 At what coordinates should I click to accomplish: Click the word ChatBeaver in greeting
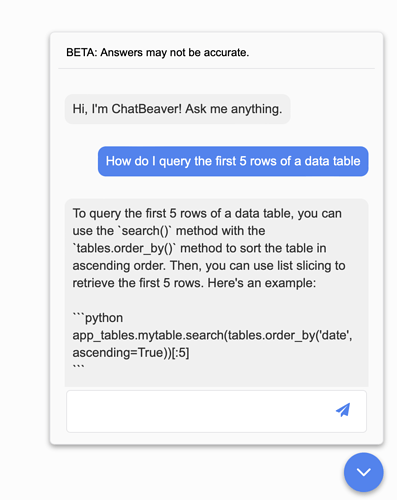point(147,109)
